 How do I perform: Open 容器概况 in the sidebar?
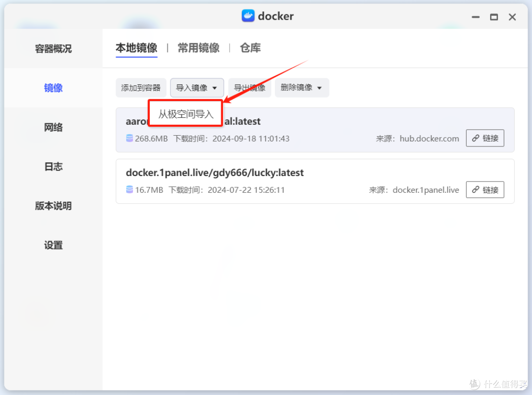[x=53, y=48]
